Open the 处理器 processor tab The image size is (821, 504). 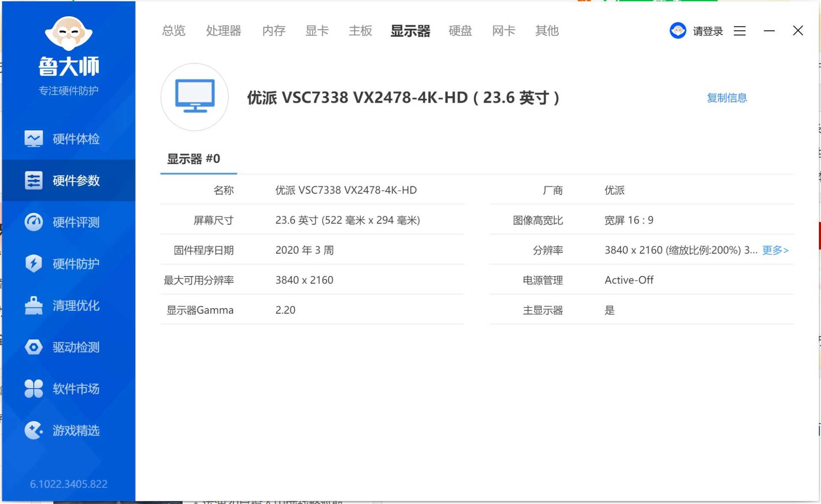pyautogui.click(x=224, y=30)
